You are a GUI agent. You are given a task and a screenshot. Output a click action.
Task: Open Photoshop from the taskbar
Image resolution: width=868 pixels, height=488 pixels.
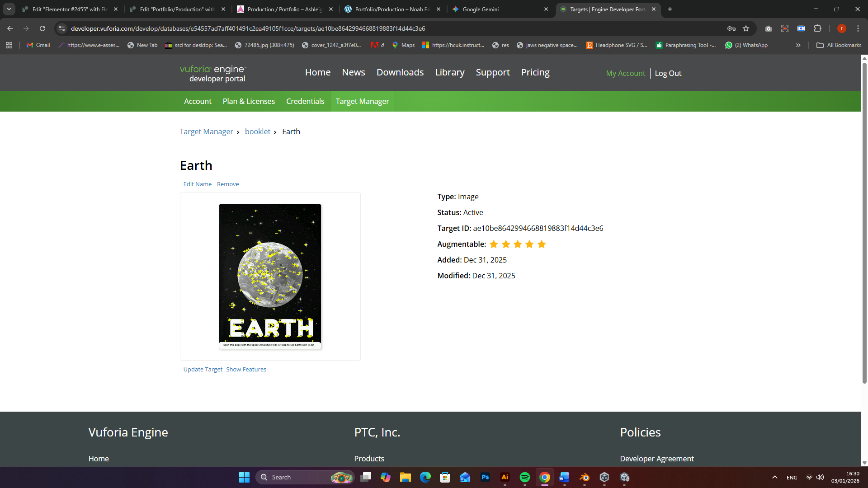485,477
